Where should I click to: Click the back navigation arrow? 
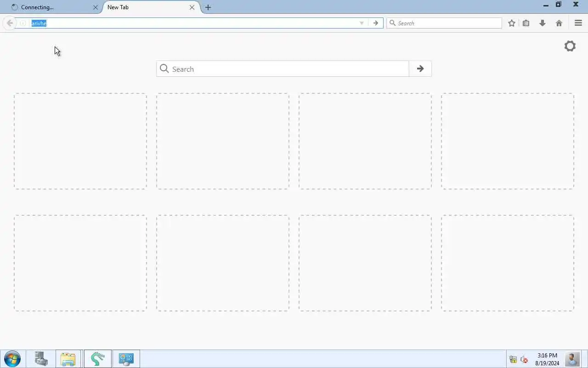tap(10, 23)
